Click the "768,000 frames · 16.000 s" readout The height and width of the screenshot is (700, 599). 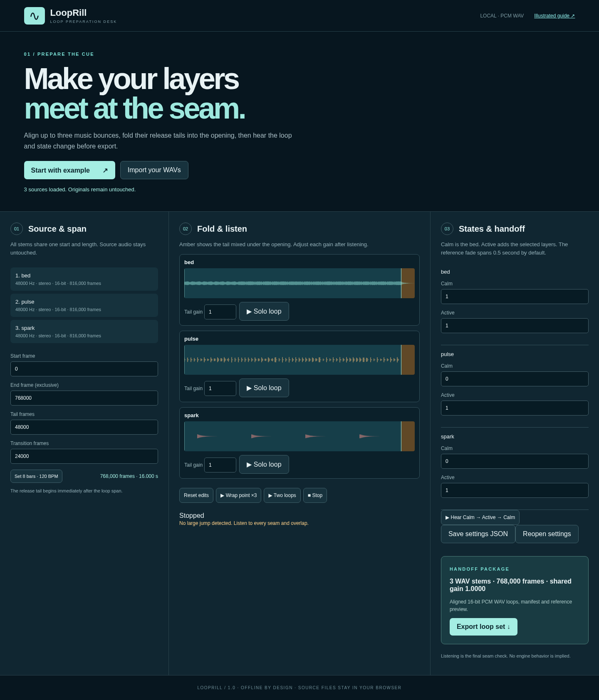click(129, 476)
